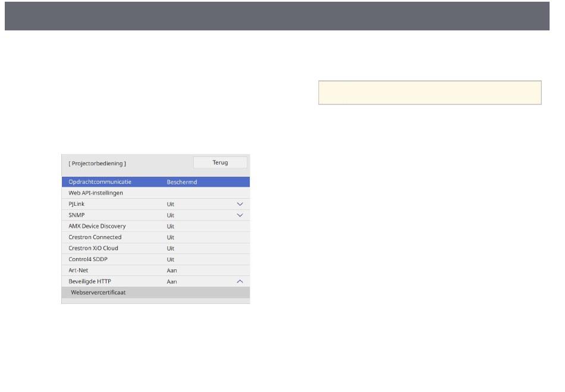
Task: Click the Uit value beside Control4 SDDP
Action: point(171,259)
